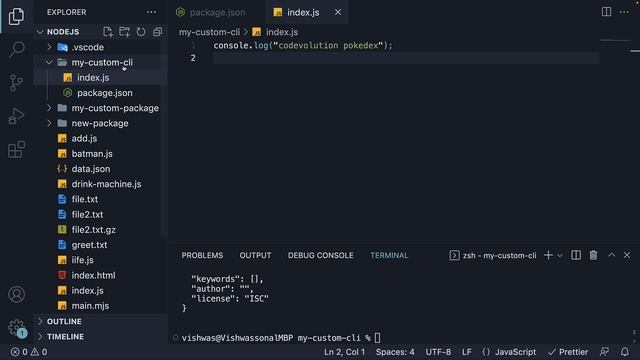The height and width of the screenshot is (360, 640).
Task: Expand the TIMELINE section
Action: (x=100, y=336)
